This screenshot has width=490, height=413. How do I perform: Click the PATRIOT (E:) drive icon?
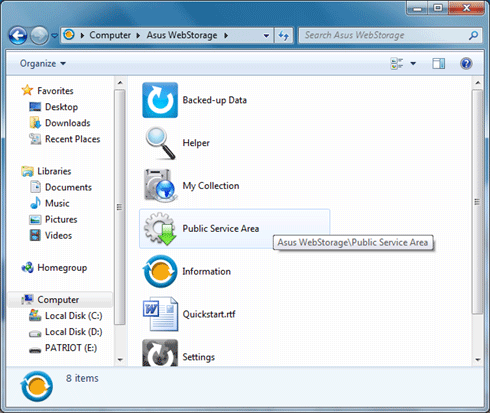coord(35,350)
